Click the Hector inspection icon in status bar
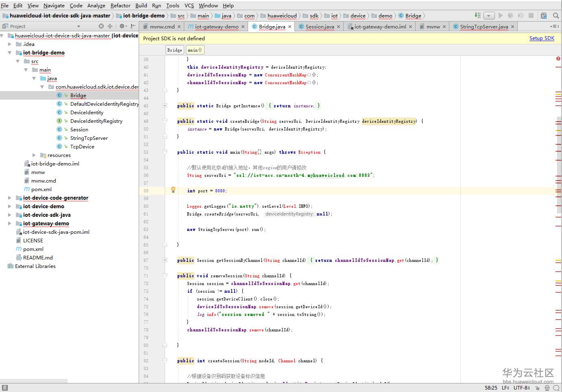This screenshot has height=392, width=562. point(547,388)
